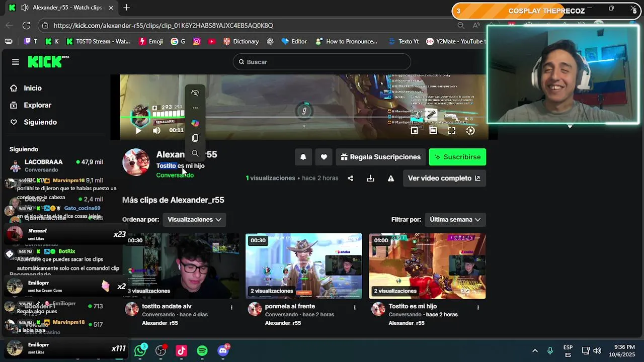The height and width of the screenshot is (362, 644).
Task: Open the Emoji bookmark
Action: click(151, 41)
